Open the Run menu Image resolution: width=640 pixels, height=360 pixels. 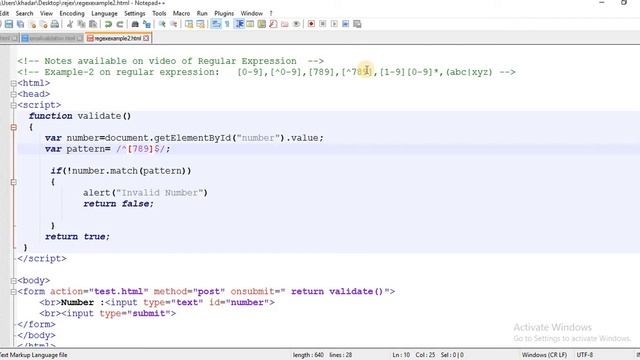[202, 13]
